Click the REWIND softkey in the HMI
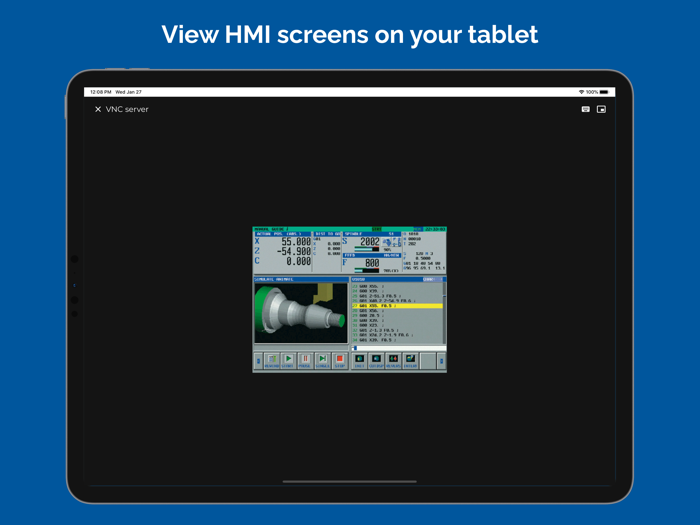Image resolution: width=700 pixels, height=525 pixels. 271,361
